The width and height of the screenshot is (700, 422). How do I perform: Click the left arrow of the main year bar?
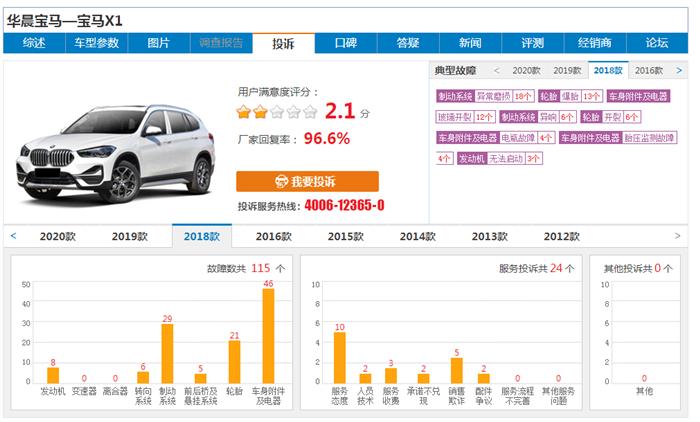(13, 236)
